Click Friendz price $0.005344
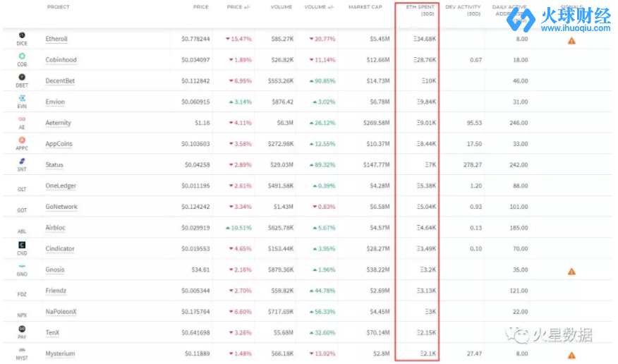 coord(195,291)
